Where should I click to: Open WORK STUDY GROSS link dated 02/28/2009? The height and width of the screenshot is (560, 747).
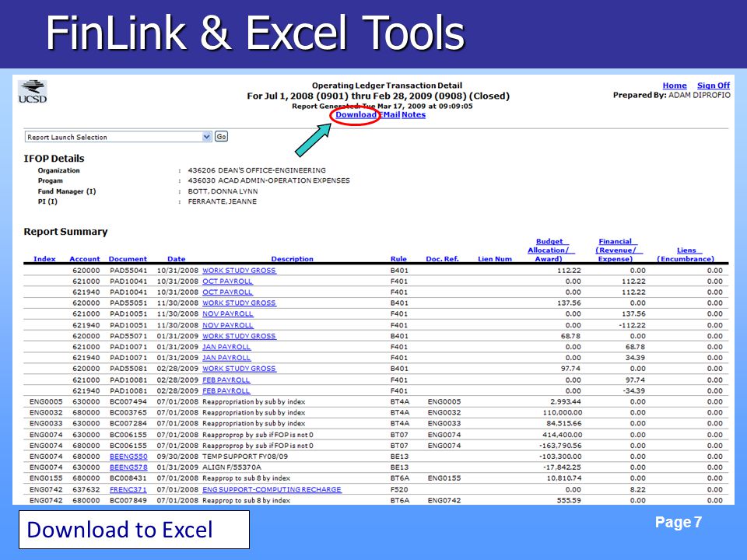pyautogui.click(x=239, y=369)
